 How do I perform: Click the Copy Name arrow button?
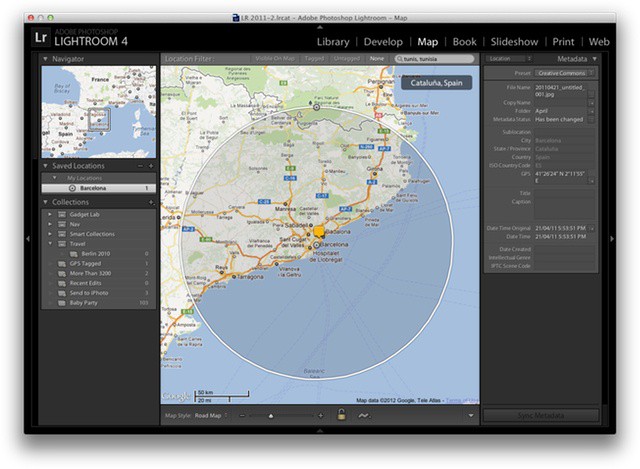[591, 103]
